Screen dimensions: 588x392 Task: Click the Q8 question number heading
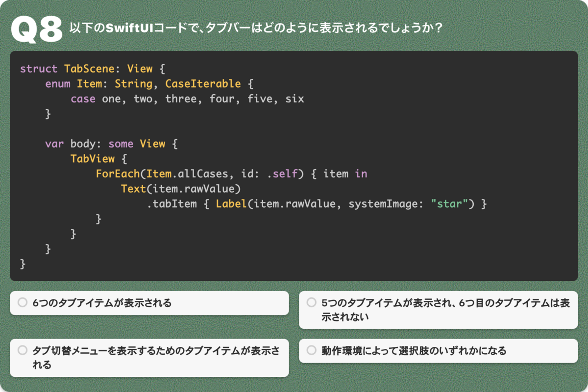pos(36,29)
